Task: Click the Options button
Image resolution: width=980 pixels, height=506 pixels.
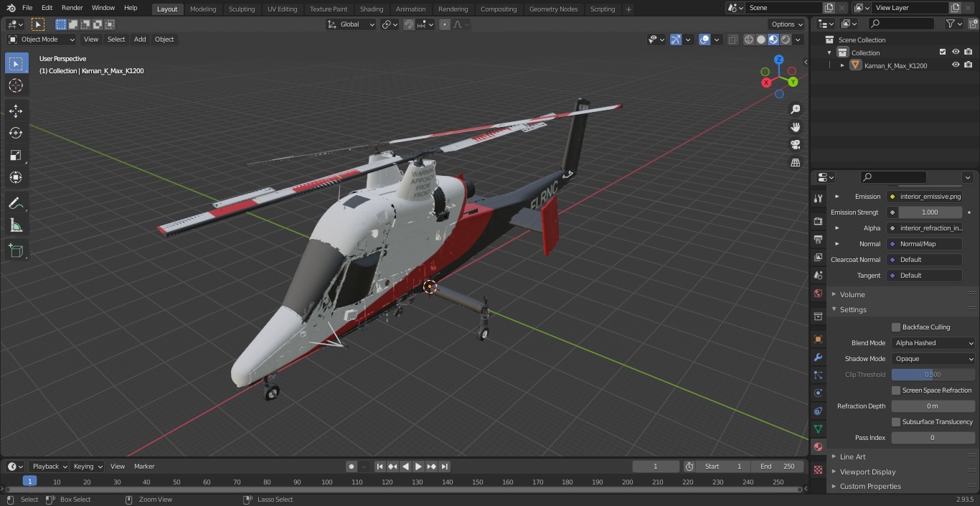Action: click(x=787, y=24)
